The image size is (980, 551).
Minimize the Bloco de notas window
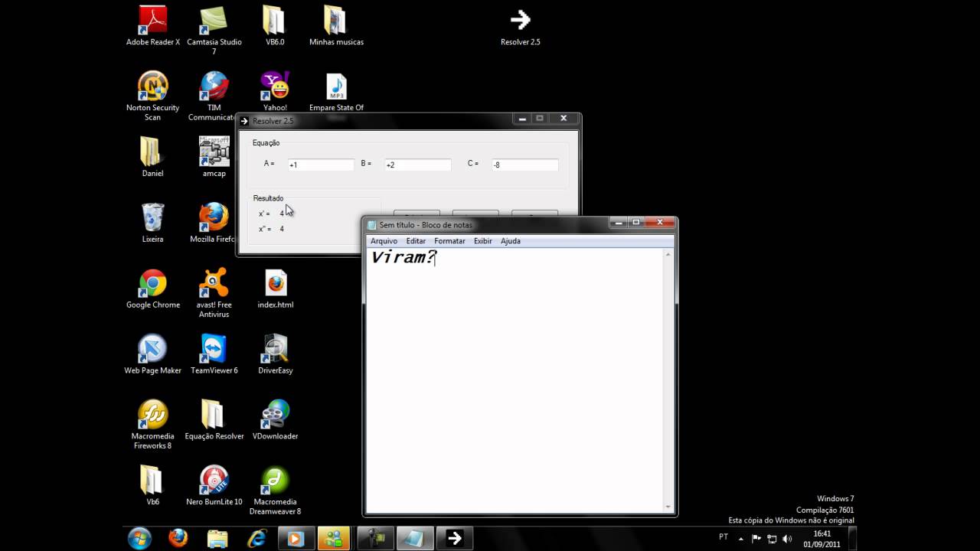[619, 223]
